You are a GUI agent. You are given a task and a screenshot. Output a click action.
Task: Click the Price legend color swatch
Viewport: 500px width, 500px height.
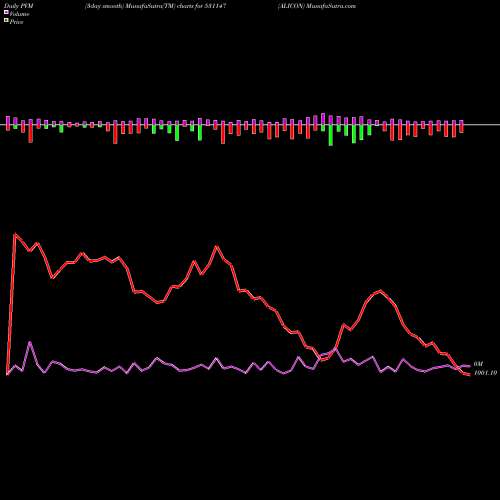6,20
